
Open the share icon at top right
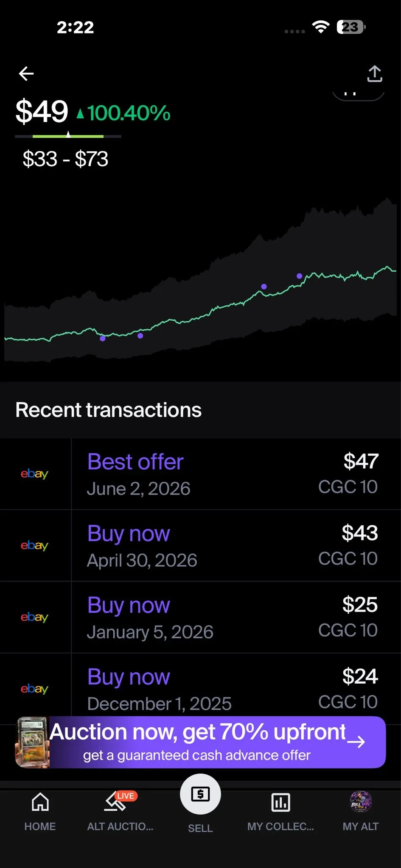[374, 74]
